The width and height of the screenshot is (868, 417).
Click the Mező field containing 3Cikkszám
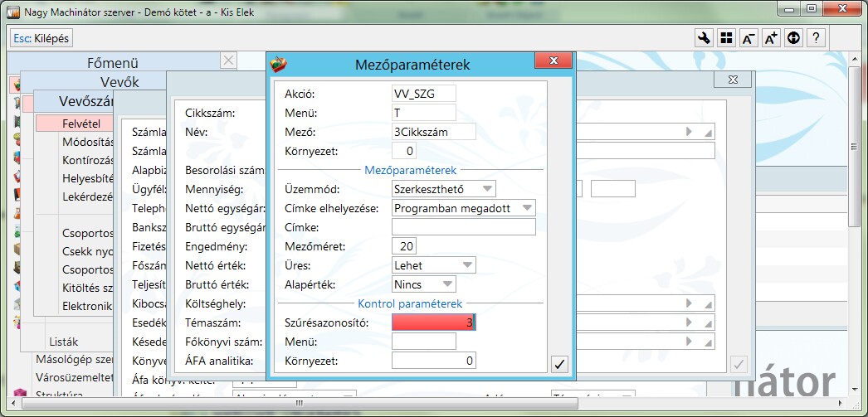coord(433,132)
